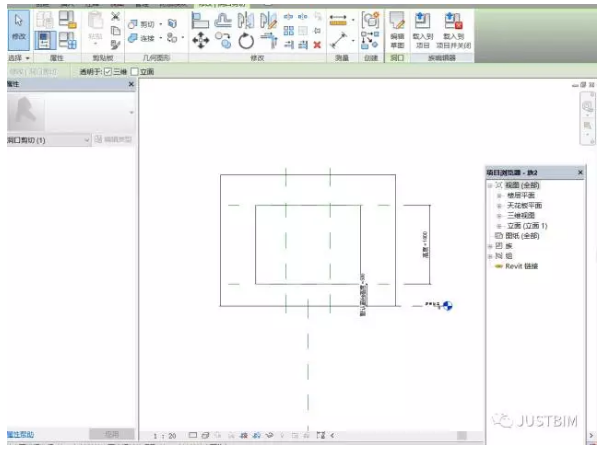
Task: Select the Copy element tool
Action: [223, 41]
